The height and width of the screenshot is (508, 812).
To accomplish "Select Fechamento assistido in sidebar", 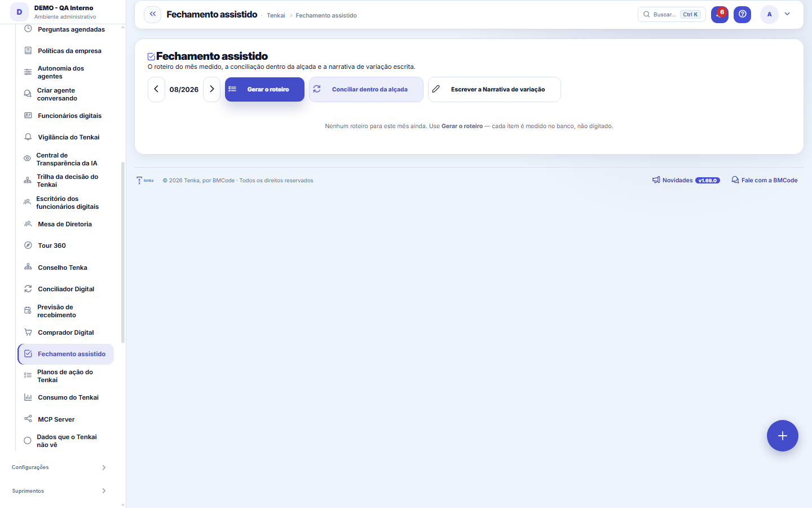I will (65, 354).
